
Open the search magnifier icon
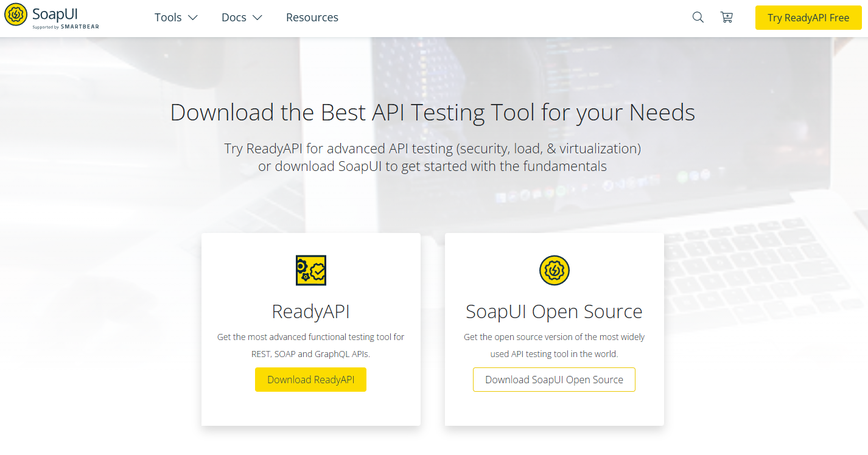[698, 18]
